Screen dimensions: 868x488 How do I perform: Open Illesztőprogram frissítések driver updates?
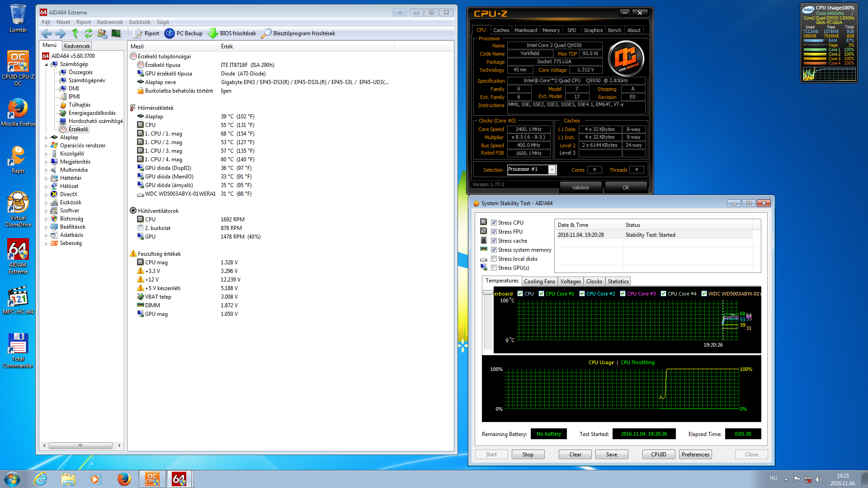click(x=298, y=33)
